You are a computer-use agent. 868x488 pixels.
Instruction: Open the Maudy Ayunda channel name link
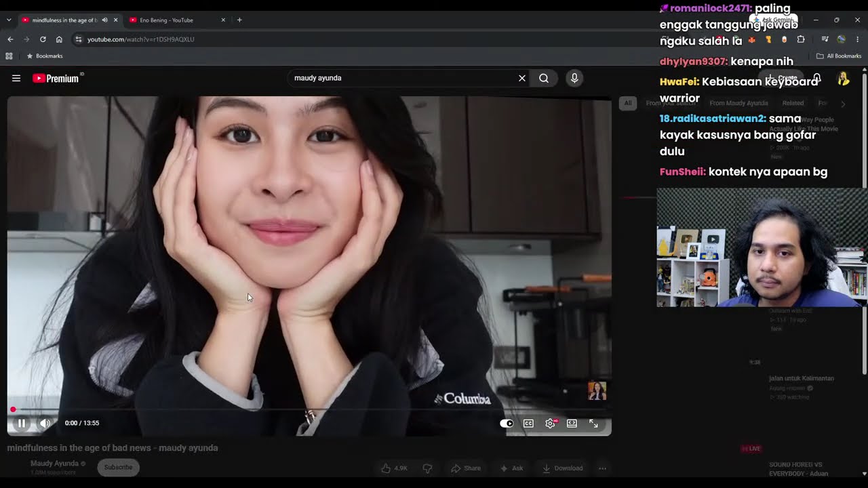[54, 464]
